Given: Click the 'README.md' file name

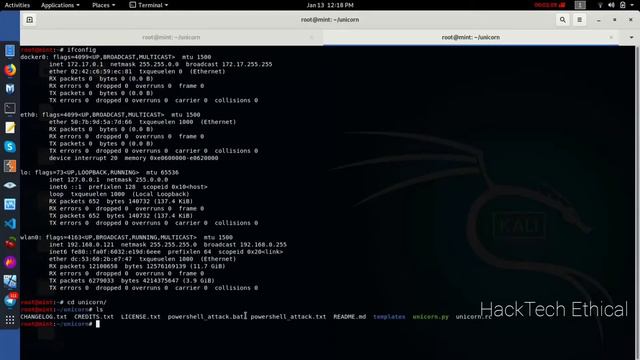Looking at the screenshot, I should click(x=349, y=317).
